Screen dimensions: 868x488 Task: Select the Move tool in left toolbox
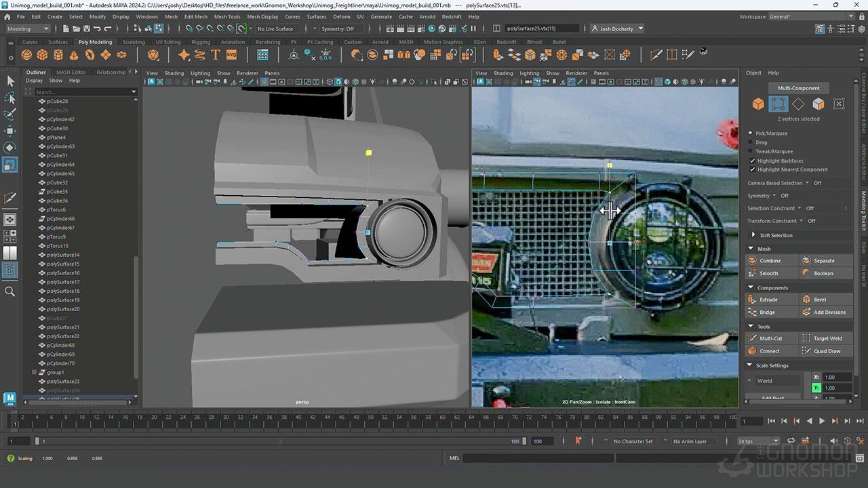[10, 131]
